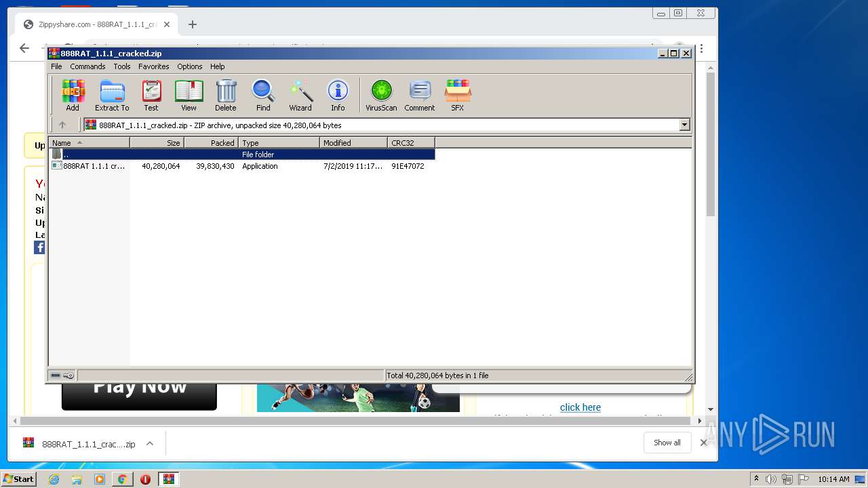Open a new Chrome tab
Screen dimensions: 868x488
[x=193, y=24]
